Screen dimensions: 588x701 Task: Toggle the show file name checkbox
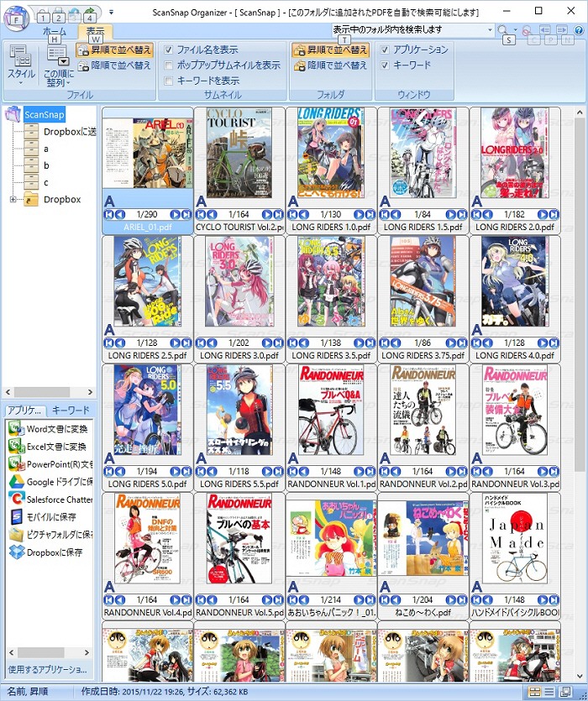pyautogui.click(x=169, y=50)
